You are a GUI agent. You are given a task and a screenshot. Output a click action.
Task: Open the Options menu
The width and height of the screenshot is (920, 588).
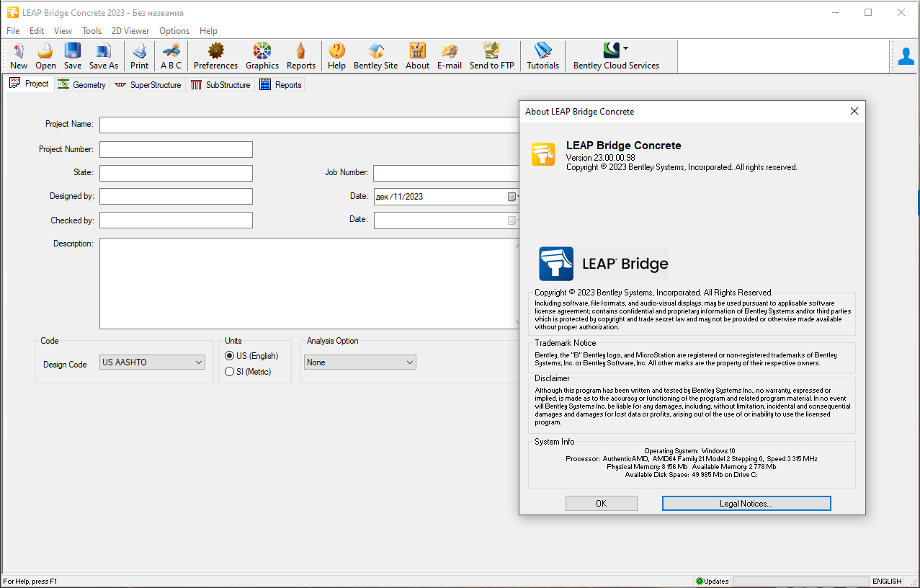click(174, 31)
